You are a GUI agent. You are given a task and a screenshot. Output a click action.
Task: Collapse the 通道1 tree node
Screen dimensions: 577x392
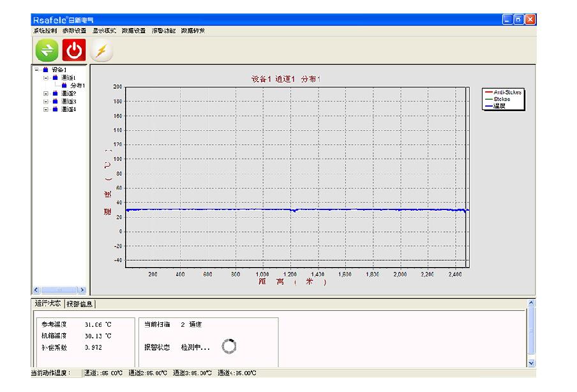pos(46,77)
